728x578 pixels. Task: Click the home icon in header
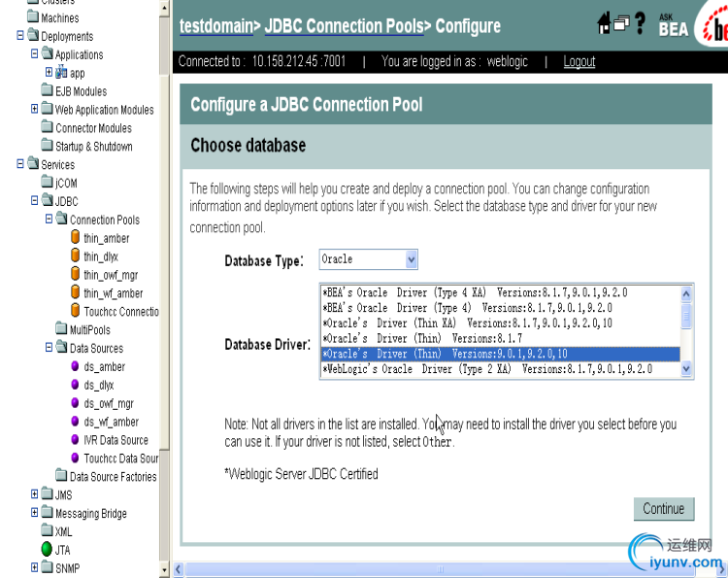[x=604, y=22]
